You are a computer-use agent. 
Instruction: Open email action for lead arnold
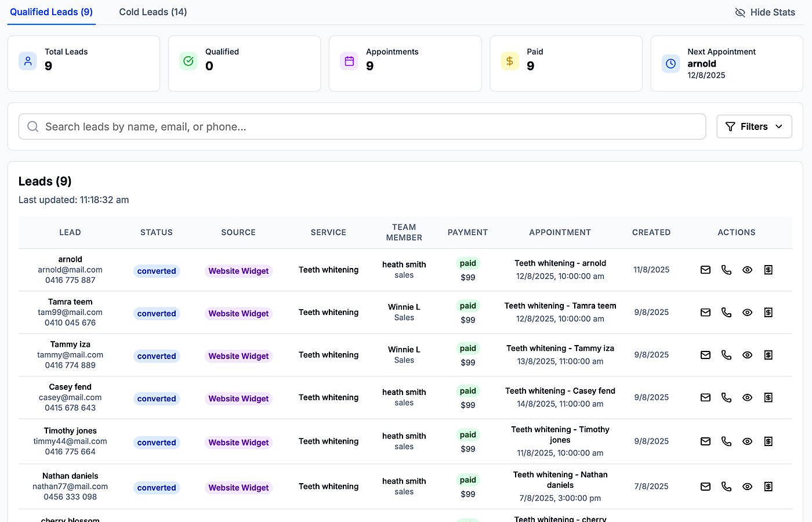[705, 270]
